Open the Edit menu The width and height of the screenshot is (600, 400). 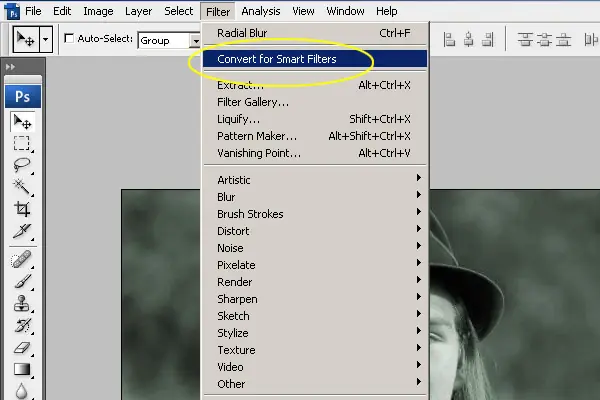tap(62, 11)
